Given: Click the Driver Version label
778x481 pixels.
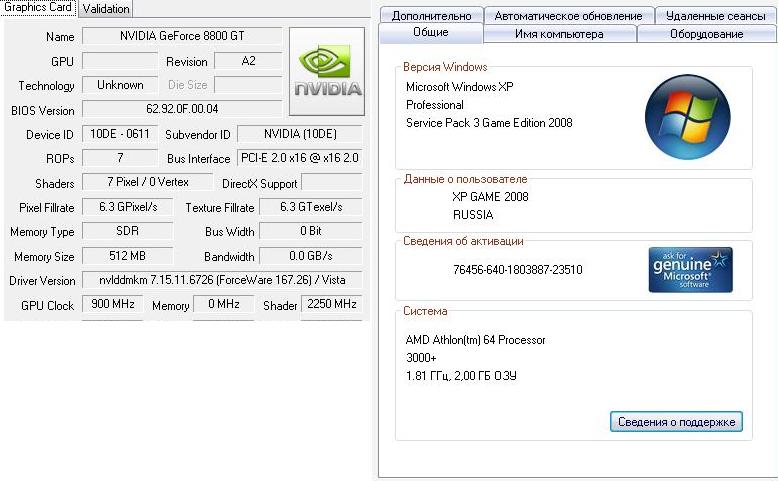Looking at the screenshot, I should tap(42, 281).
